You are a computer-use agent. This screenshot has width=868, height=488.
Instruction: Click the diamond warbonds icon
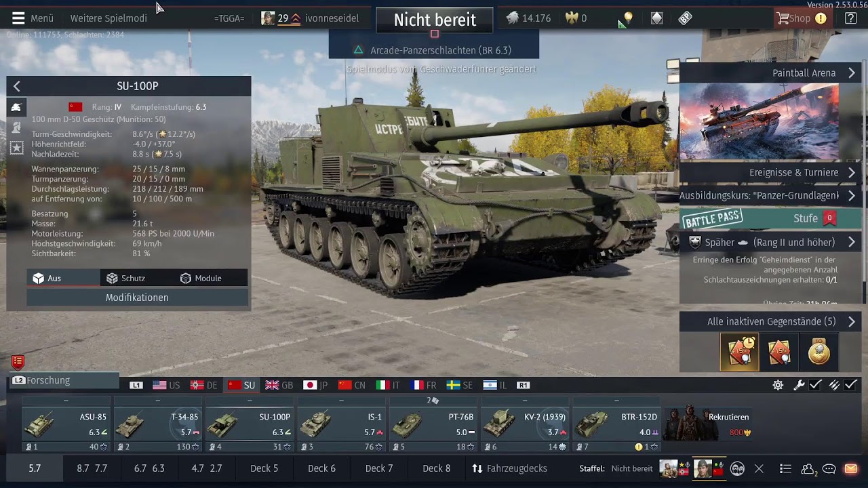(x=656, y=18)
